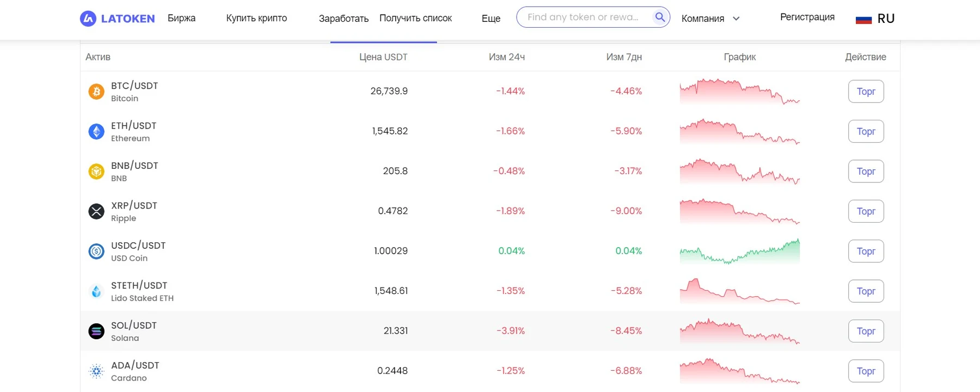This screenshot has height=392, width=980.
Task: Click the Ripple XRP coin icon
Action: [x=96, y=211]
